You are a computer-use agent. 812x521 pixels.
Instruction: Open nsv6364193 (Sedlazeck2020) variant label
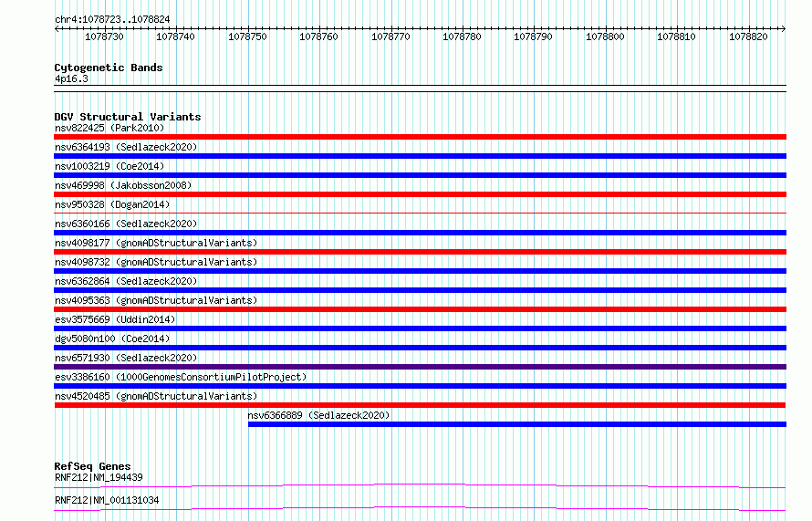[126, 147]
